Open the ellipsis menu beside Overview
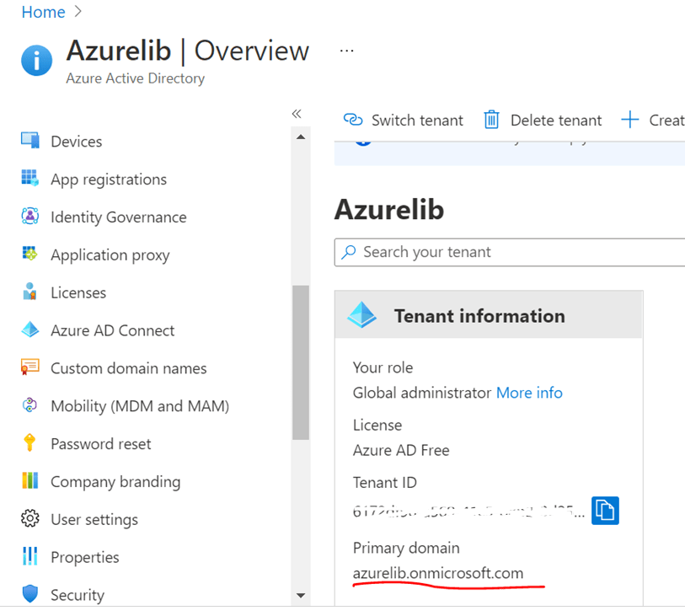Viewport: 685px width, 616px height. [x=347, y=51]
